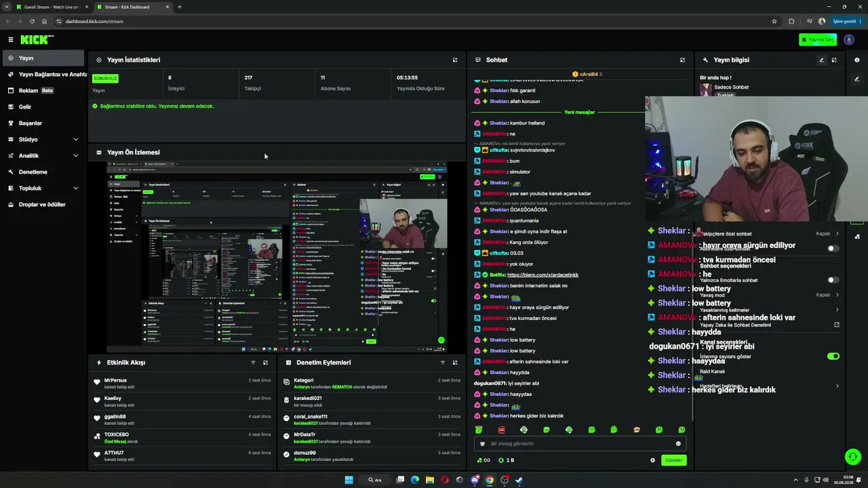Image resolution: width=868 pixels, height=488 pixels.
Task: Open Hedefleri belirleyin chevron
Action: coord(837,386)
